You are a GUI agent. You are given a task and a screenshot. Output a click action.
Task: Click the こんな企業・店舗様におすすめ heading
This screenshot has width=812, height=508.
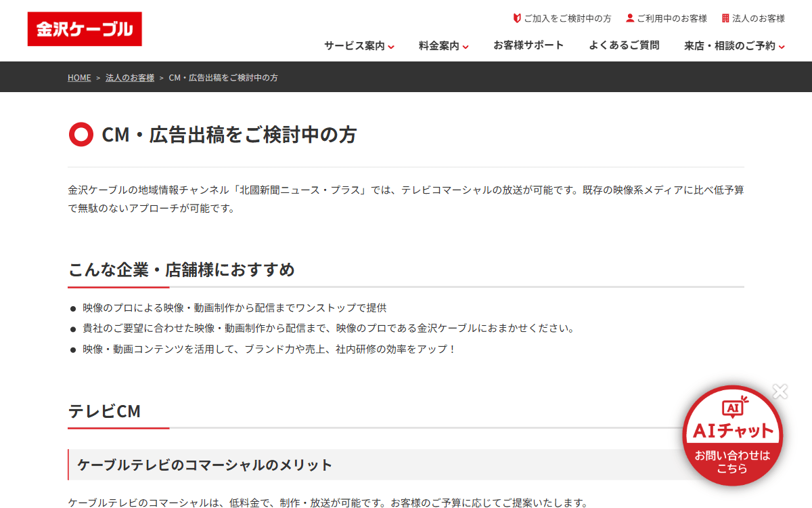tap(181, 270)
